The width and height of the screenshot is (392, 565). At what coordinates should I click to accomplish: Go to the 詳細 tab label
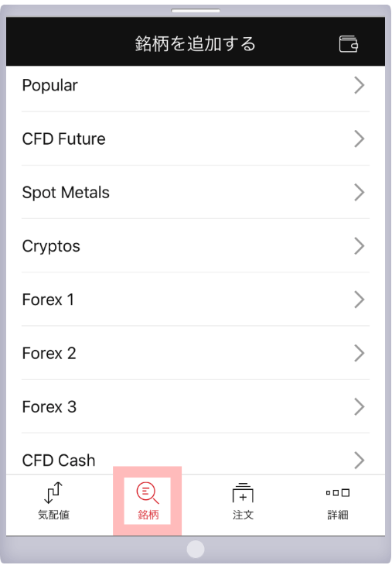pos(338,515)
